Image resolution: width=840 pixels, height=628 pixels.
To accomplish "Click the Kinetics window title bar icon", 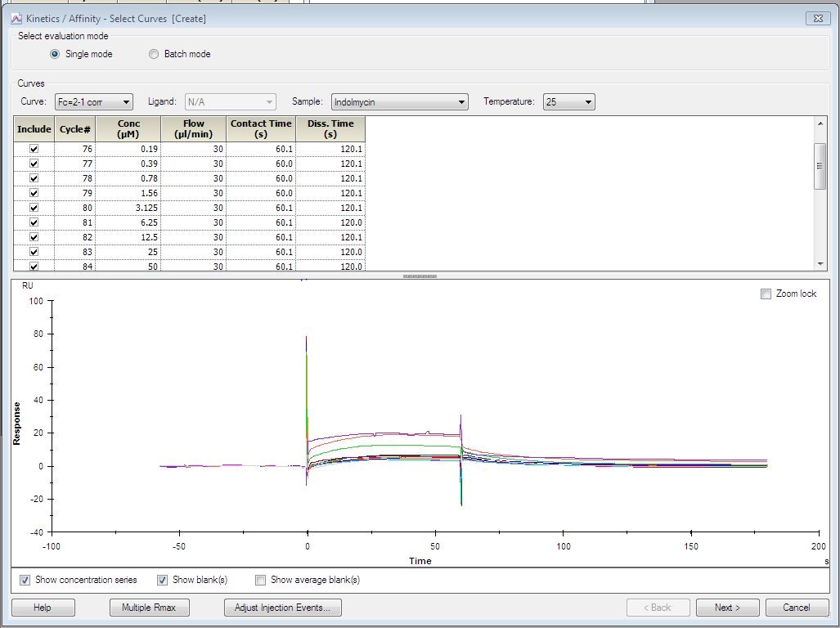I will pos(16,18).
